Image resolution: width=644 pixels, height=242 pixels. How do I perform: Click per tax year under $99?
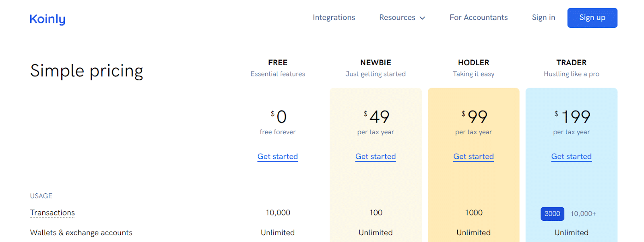(x=473, y=132)
